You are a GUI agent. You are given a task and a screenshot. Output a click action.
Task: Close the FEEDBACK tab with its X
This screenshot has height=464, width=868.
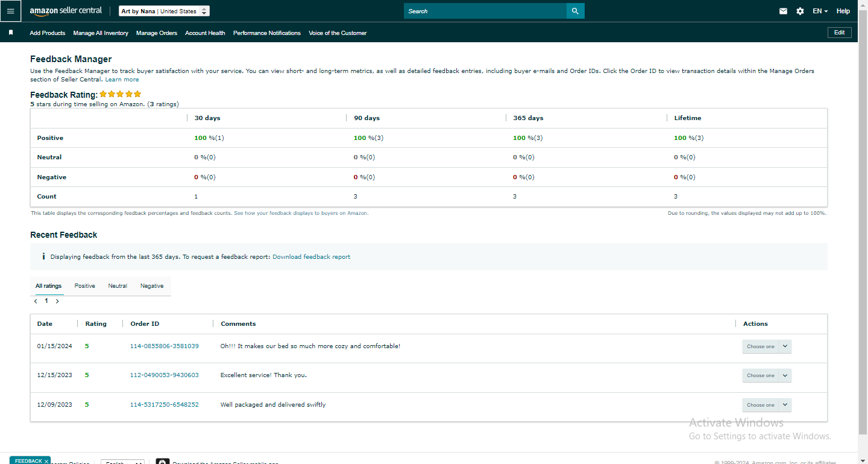point(46,461)
